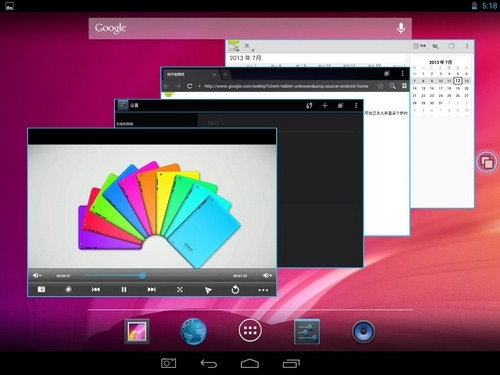Click new event icon in calendar
This screenshot has height=375, width=500.
(x=435, y=46)
